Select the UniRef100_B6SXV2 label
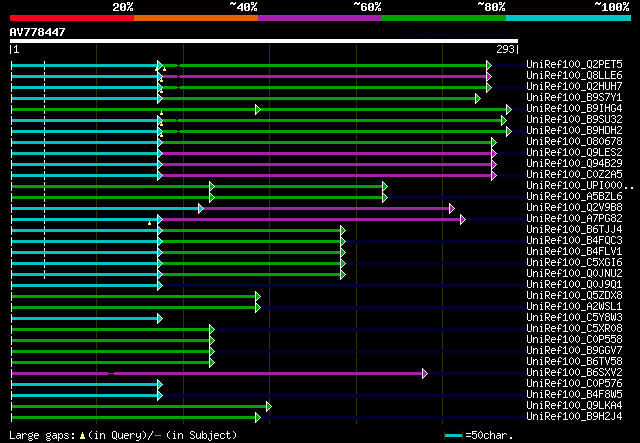 574,373
